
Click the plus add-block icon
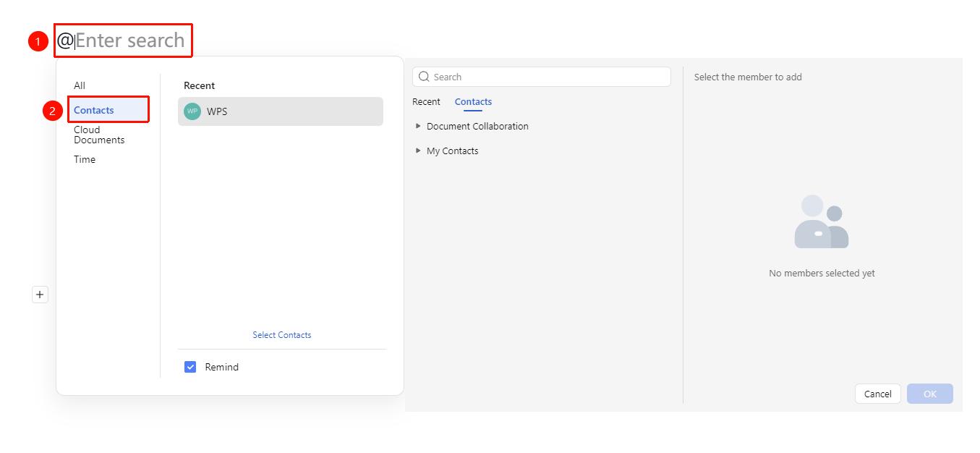click(40, 295)
